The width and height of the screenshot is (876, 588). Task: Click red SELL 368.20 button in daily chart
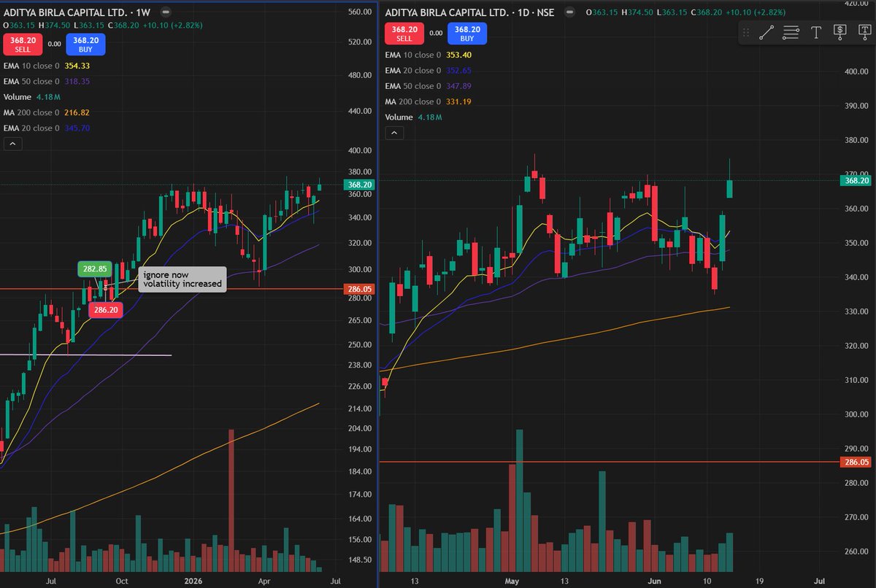click(405, 34)
